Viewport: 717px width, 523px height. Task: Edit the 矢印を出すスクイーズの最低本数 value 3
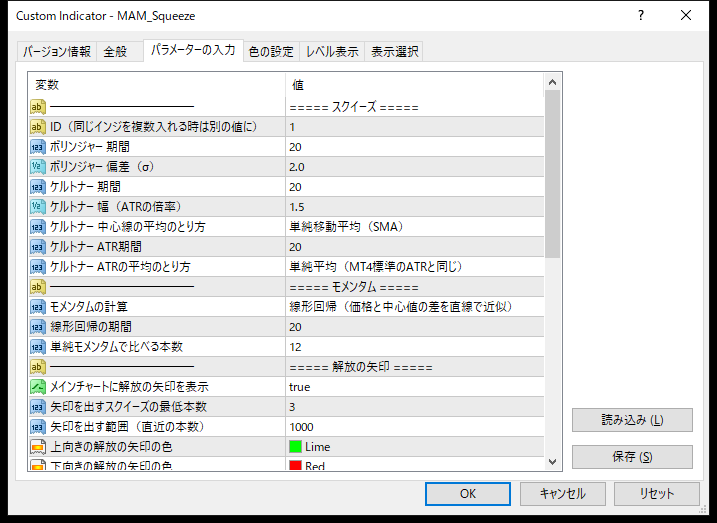coord(415,407)
